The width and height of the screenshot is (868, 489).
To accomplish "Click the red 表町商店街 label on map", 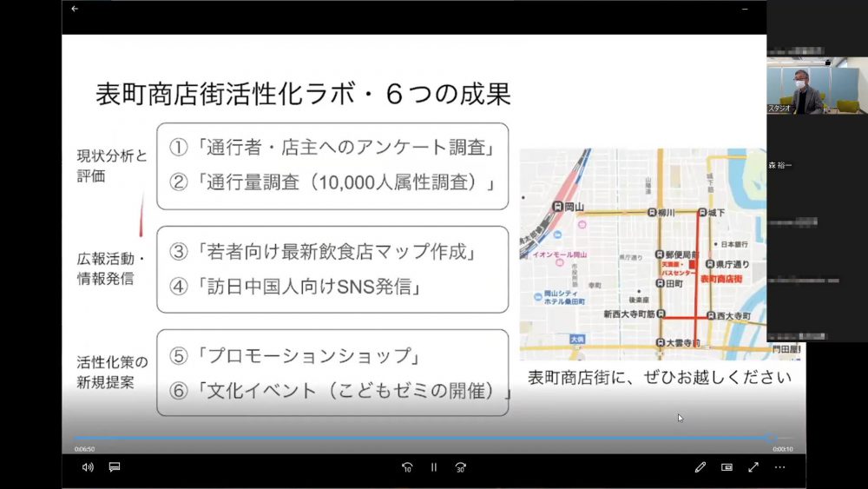I will pyautogui.click(x=721, y=279).
